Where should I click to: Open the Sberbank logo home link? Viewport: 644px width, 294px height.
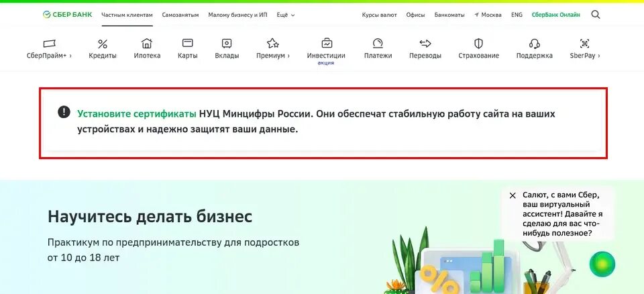tap(67, 15)
